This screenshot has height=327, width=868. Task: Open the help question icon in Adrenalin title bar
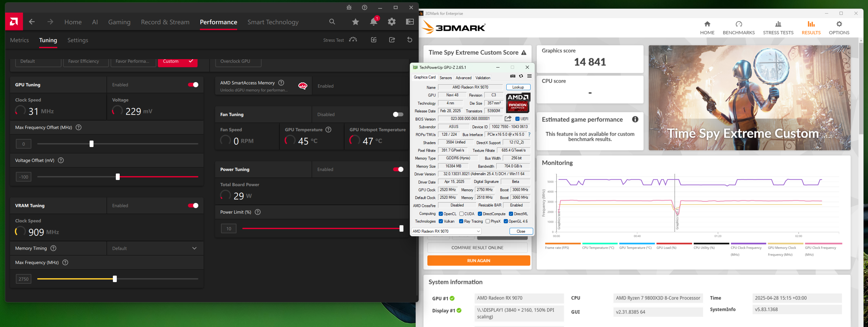click(x=365, y=7)
